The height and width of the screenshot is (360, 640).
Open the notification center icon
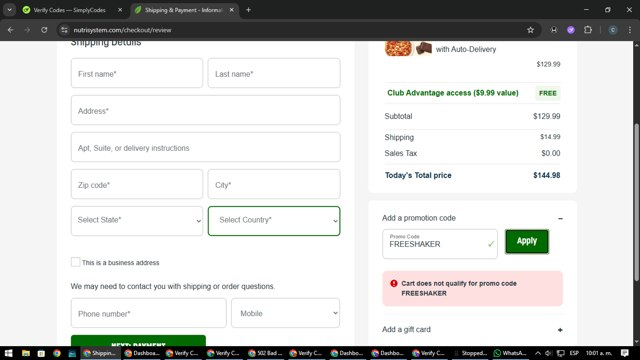click(625, 353)
